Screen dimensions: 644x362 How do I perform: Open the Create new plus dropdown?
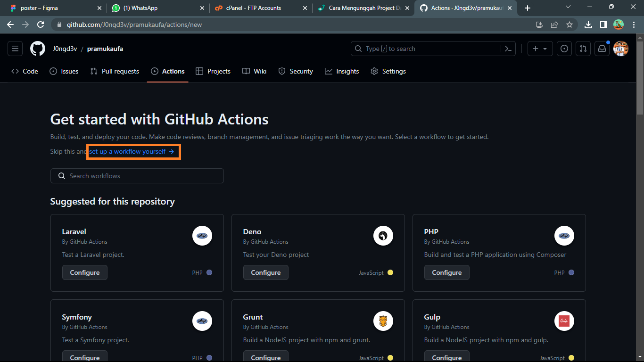[x=540, y=49]
